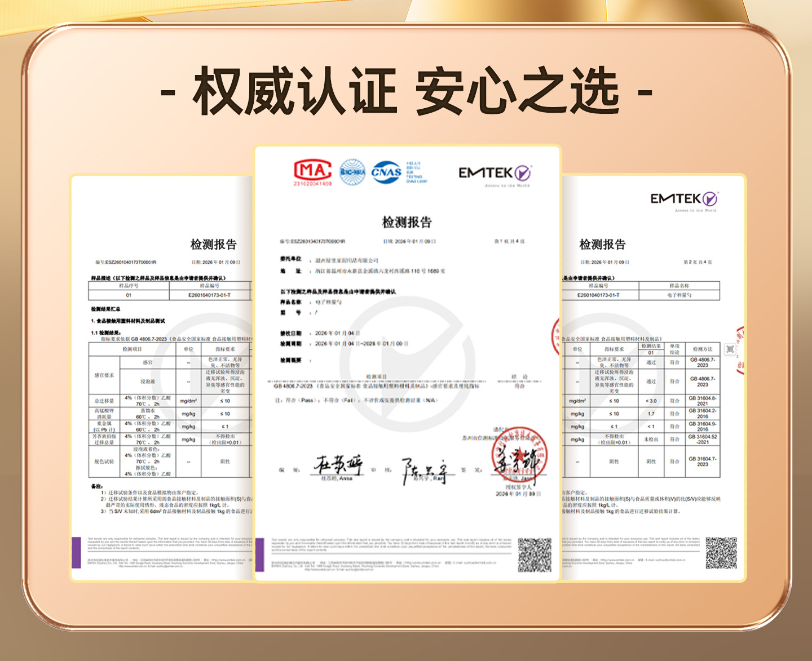Click the blue CNAS accreditation logo
This screenshot has height=661, width=812.
[386, 172]
